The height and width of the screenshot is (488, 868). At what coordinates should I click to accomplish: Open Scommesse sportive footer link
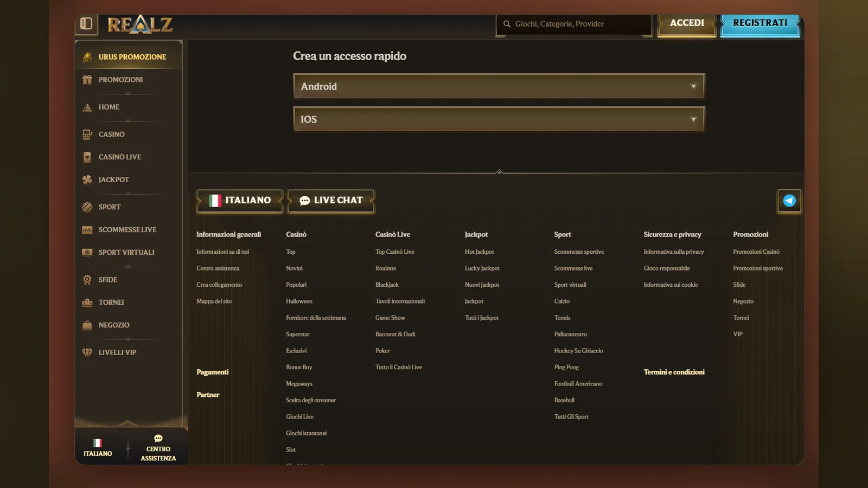click(579, 252)
